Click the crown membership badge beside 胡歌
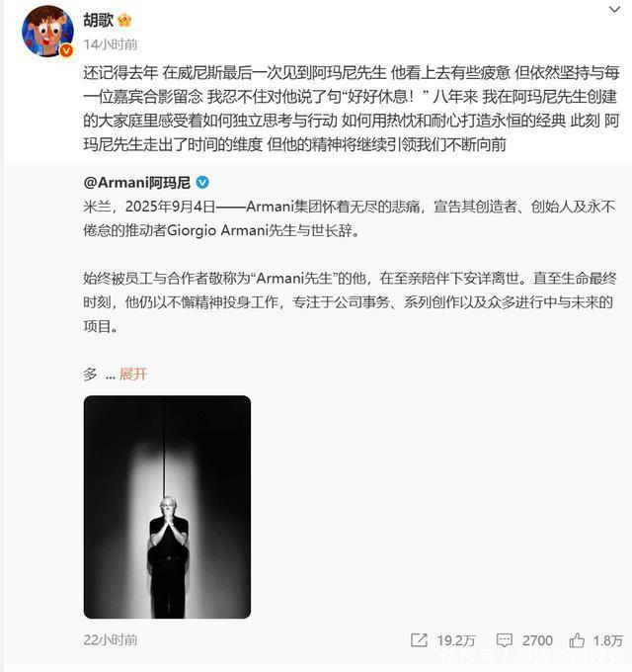 click(124, 20)
